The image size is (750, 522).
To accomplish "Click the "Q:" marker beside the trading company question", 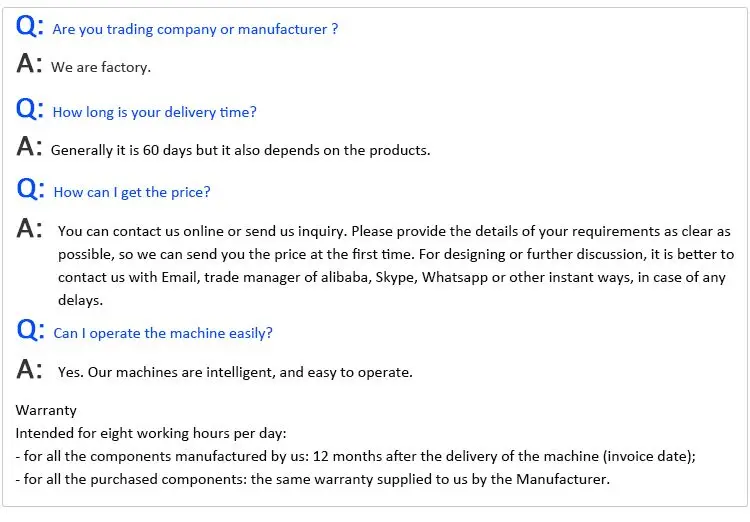I will [30, 28].
